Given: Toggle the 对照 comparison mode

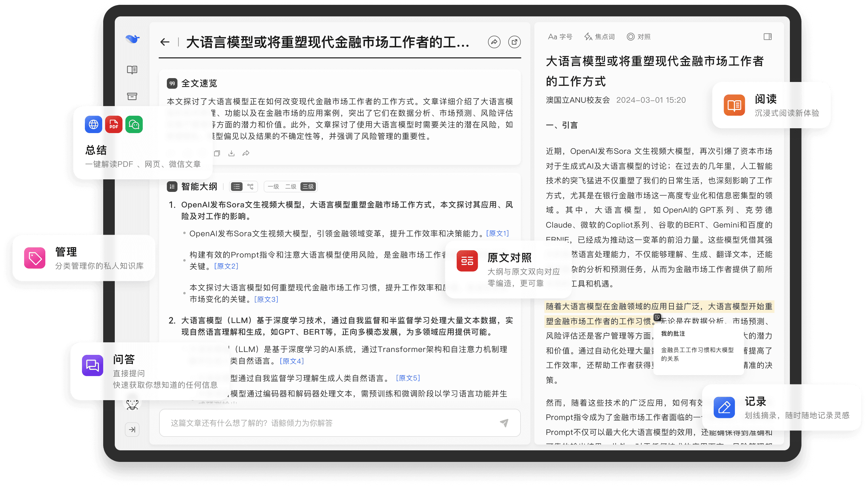Looking at the screenshot, I should (x=638, y=37).
